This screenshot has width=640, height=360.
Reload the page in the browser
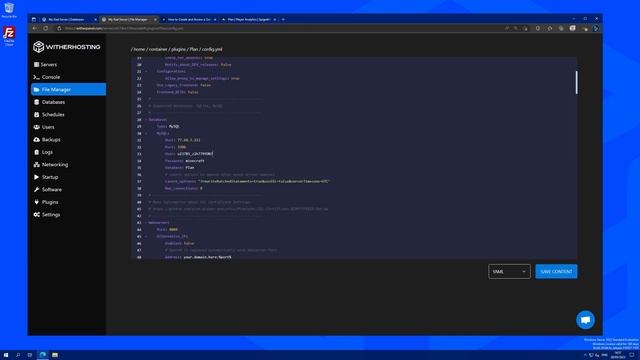point(46,28)
